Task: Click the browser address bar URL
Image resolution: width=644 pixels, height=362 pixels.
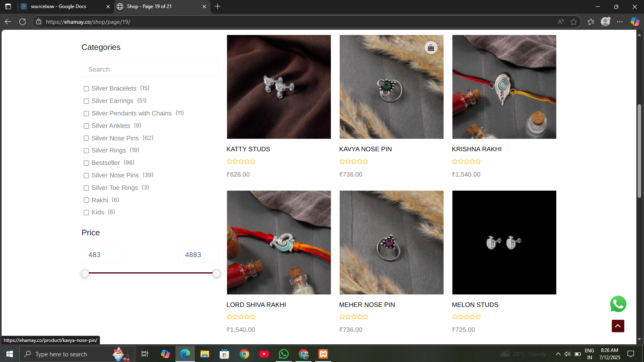Action: (x=88, y=22)
